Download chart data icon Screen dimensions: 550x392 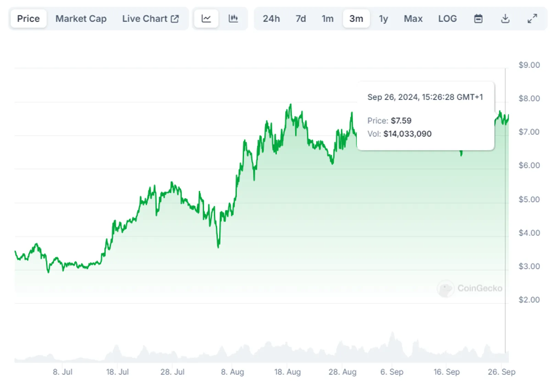(505, 19)
